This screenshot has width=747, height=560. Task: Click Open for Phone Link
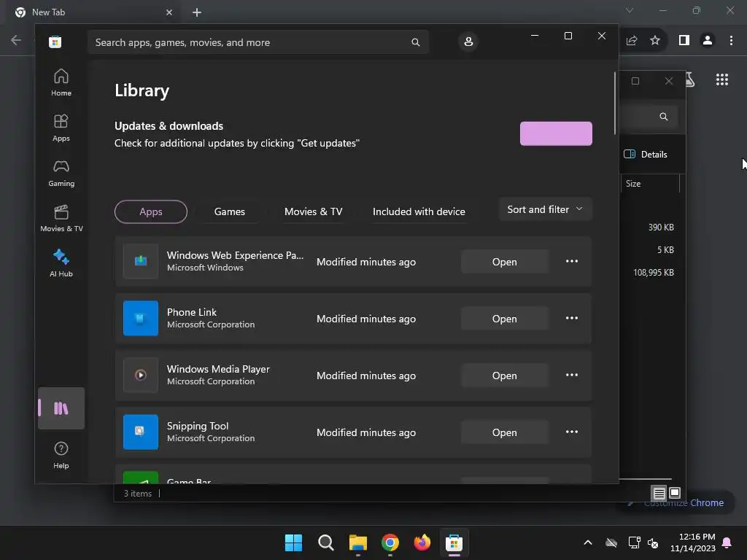pyautogui.click(x=505, y=318)
